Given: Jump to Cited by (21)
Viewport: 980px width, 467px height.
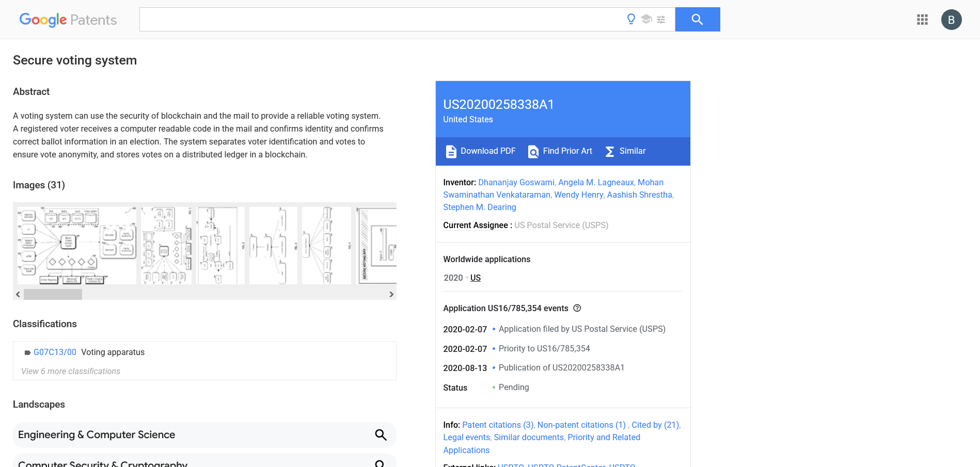Looking at the screenshot, I should tap(655, 425).
